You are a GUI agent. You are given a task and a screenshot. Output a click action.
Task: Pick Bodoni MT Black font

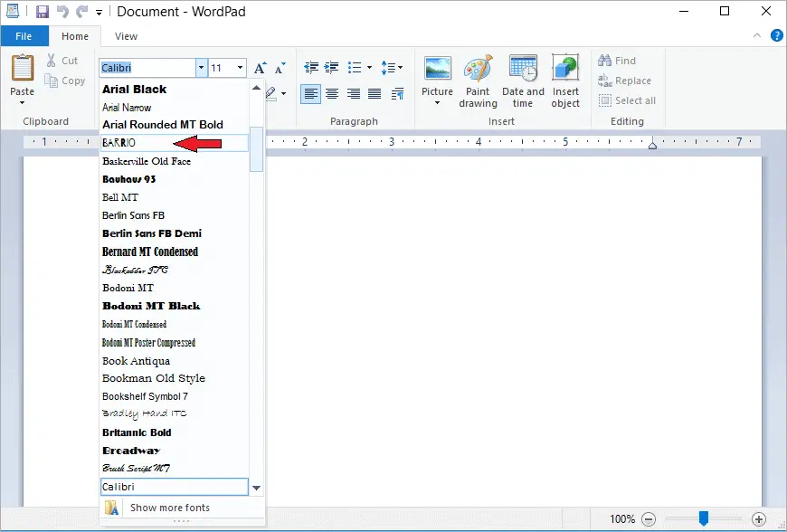tap(174, 306)
